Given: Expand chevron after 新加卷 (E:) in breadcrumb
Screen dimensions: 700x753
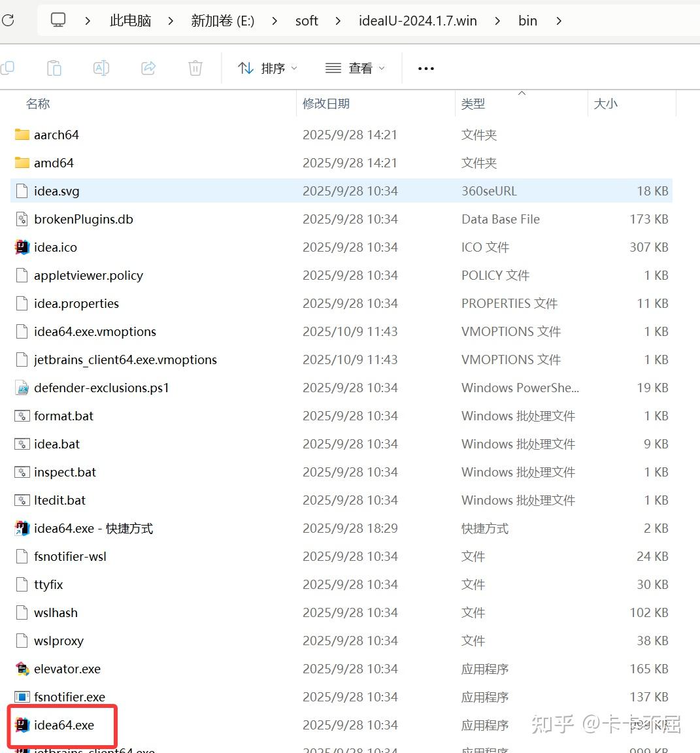Looking at the screenshot, I should (275, 21).
